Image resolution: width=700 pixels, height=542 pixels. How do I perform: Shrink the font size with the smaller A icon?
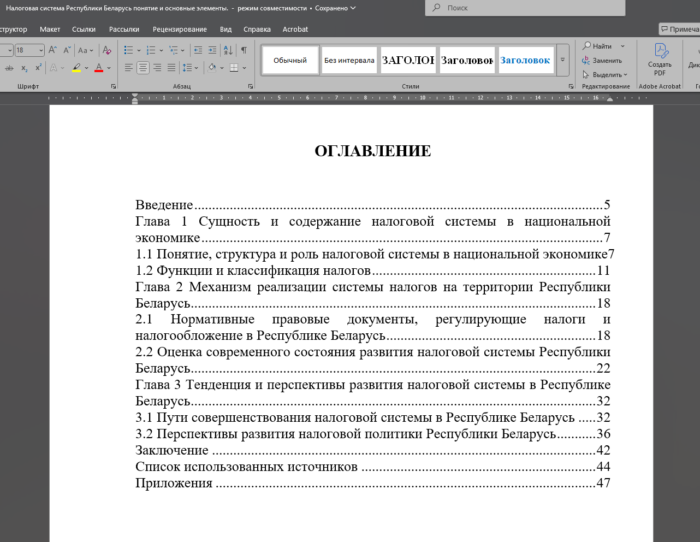tap(67, 50)
